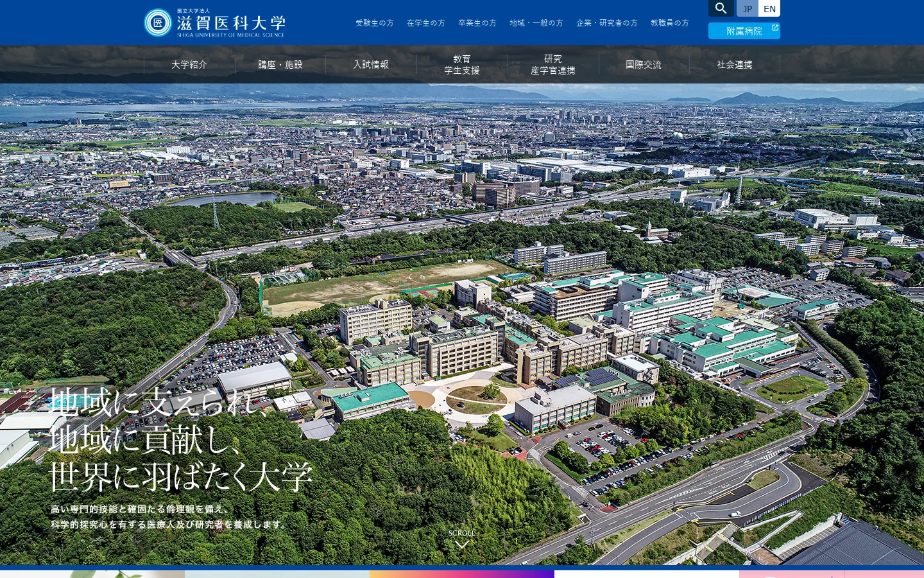Switch language to JP
This screenshot has width=924, height=578.
[x=748, y=8]
